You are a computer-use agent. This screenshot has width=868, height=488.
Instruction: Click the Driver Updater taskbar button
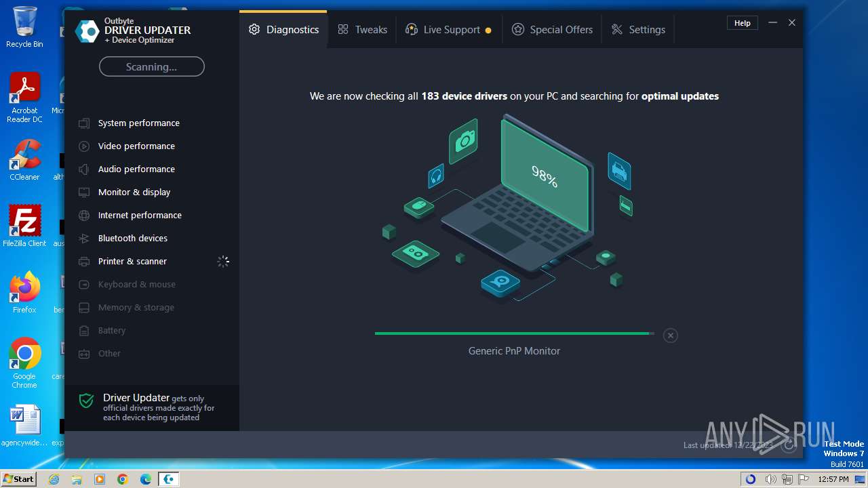169,479
